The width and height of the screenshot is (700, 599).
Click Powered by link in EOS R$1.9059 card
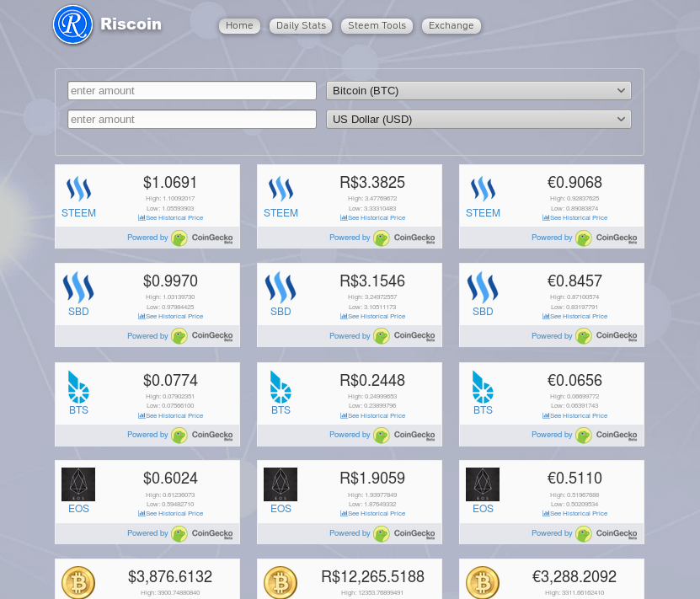click(350, 533)
